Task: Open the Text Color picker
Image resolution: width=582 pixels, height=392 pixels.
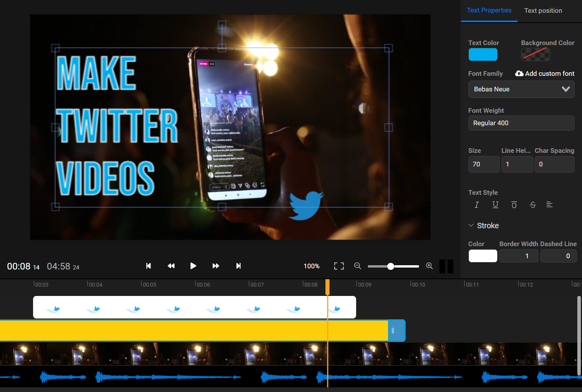Action: [483, 54]
